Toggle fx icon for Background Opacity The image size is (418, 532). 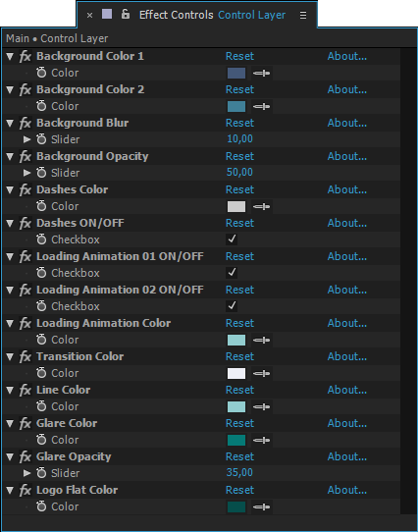point(26,156)
